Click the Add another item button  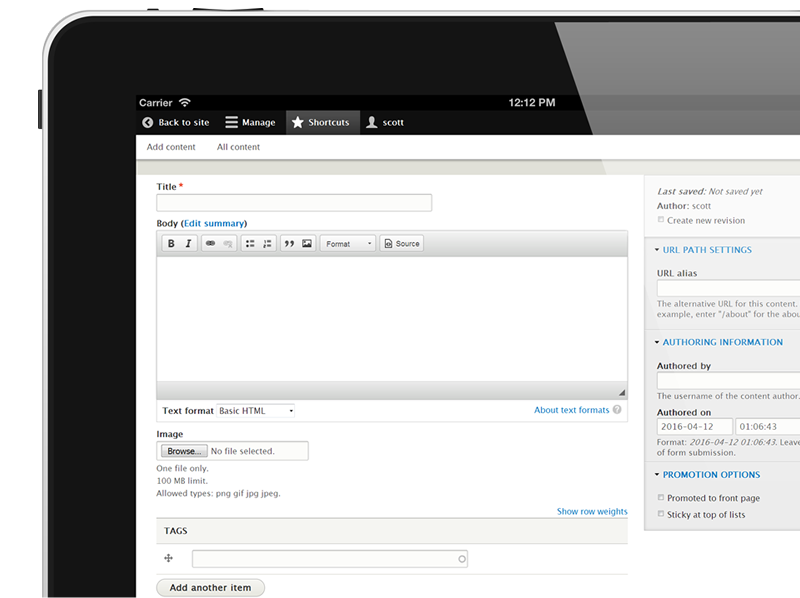(x=210, y=588)
